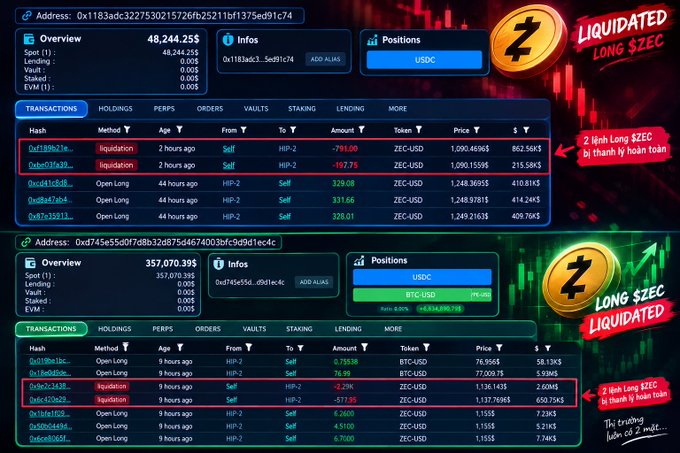The image size is (680, 453).
Task: Click the liquidation badge in the 0x9e2c3438 row
Action: [x=111, y=386]
